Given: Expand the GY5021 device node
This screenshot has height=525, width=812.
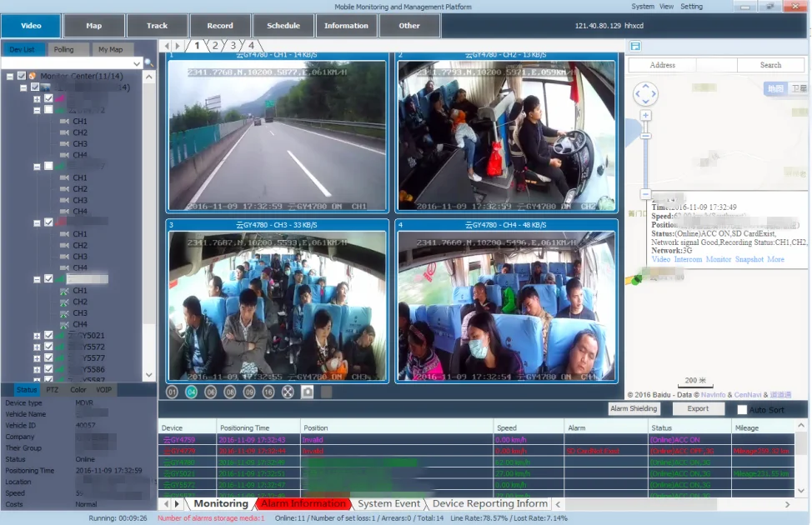Looking at the screenshot, I should [x=37, y=334].
